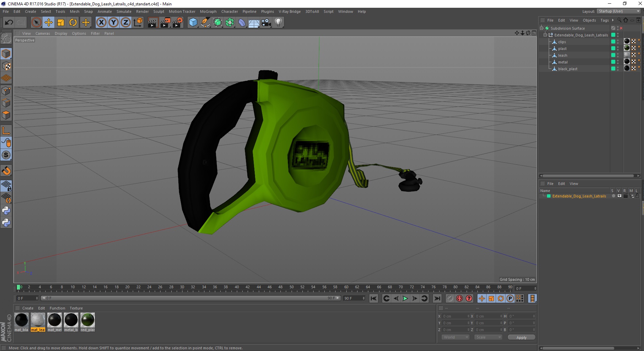This screenshot has width=644, height=351.
Task: Toggle autokeying button
Action: tap(460, 298)
